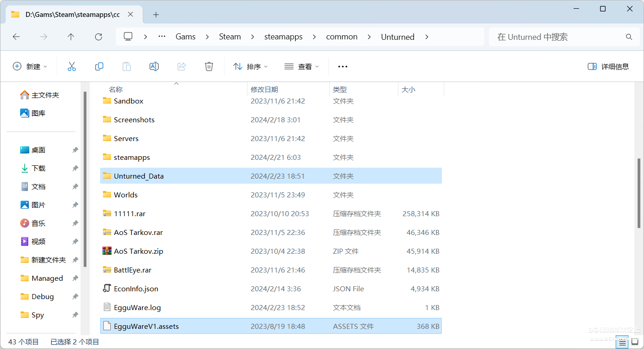Open the 查看 view options dropdown
The width and height of the screenshot is (644, 349).
(x=301, y=66)
